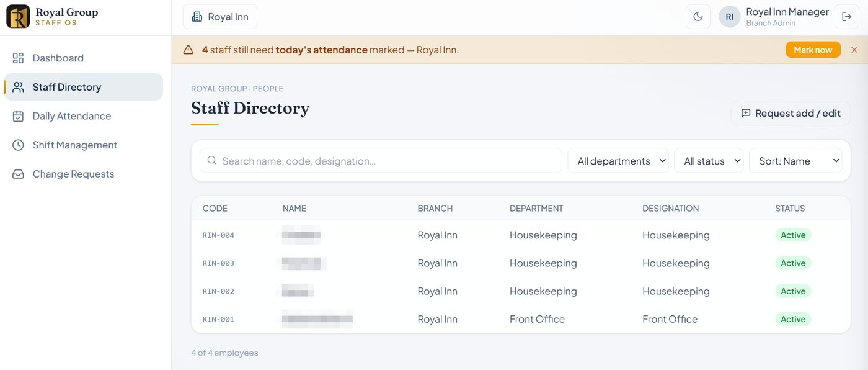The width and height of the screenshot is (868, 370).
Task: Select staff code RIN-003
Action: pos(218,263)
